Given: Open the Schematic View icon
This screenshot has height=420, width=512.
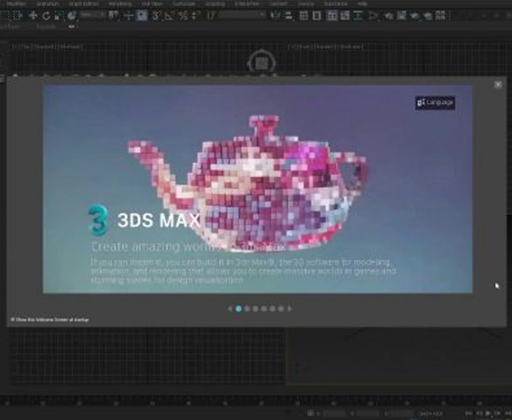Looking at the screenshot, I should 358,15.
